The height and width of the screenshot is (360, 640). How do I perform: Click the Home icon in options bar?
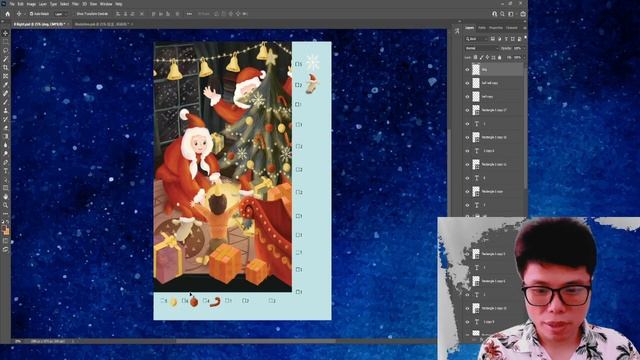7,14
